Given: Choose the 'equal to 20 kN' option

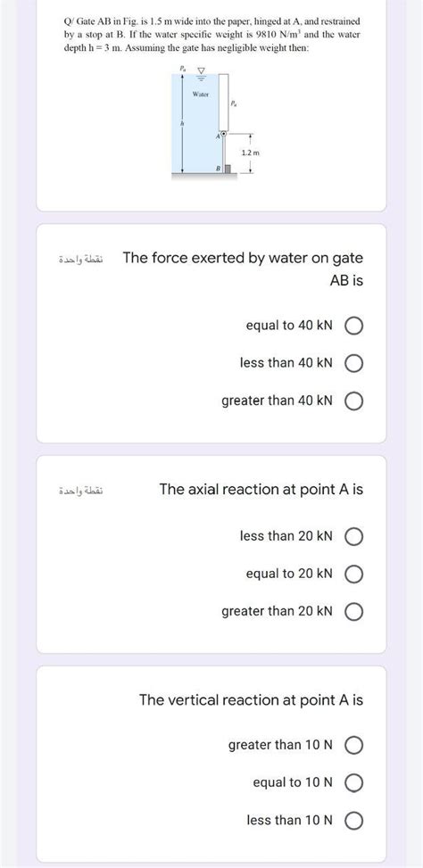Looking at the screenshot, I should coord(354,574).
